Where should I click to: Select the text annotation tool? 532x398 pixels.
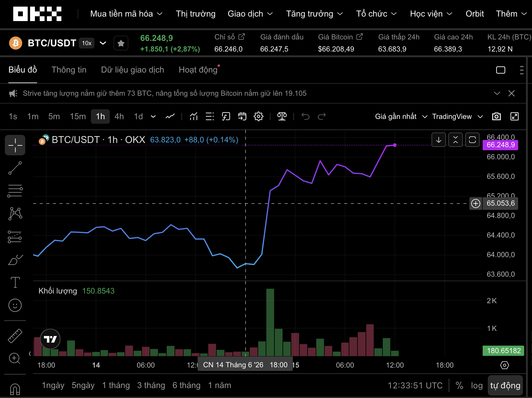pos(15,282)
